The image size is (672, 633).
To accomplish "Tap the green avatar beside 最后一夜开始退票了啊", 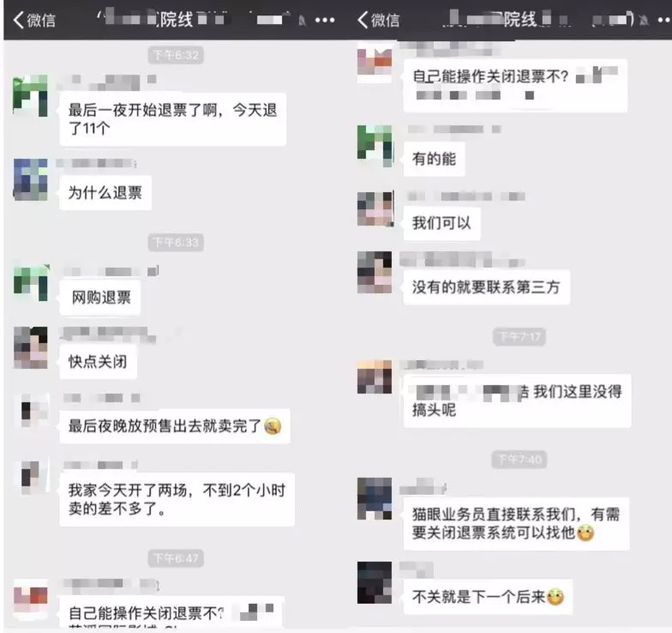I will tap(30, 96).
